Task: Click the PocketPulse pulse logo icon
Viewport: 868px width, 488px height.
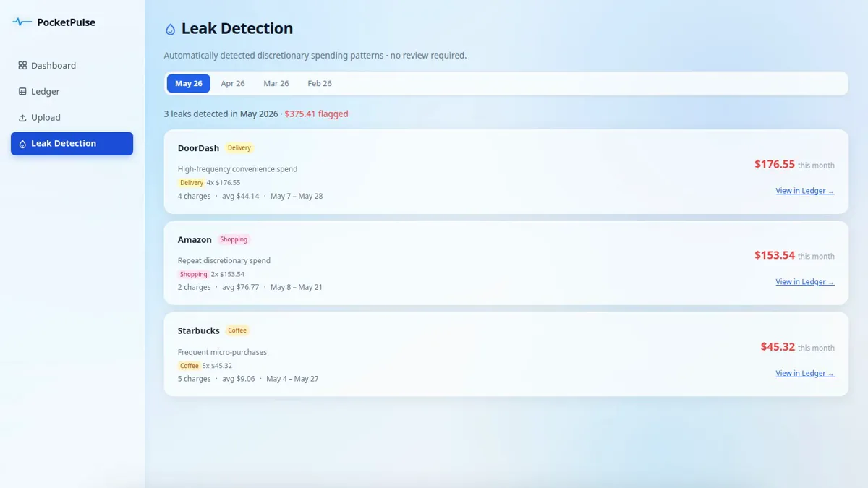Action: [22, 22]
